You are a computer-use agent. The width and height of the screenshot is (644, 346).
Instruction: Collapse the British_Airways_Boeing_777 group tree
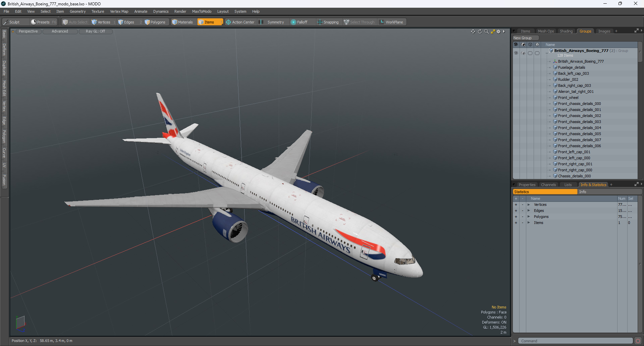click(547, 53)
